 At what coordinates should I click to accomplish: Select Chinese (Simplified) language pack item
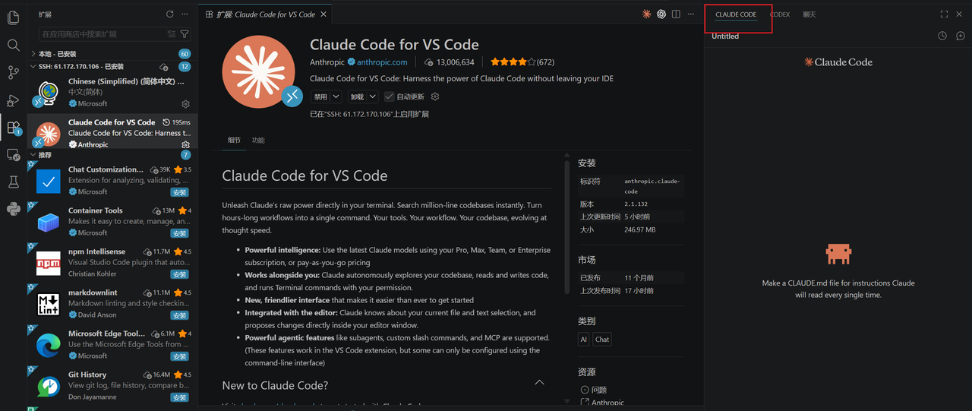click(x=113, y=93)
